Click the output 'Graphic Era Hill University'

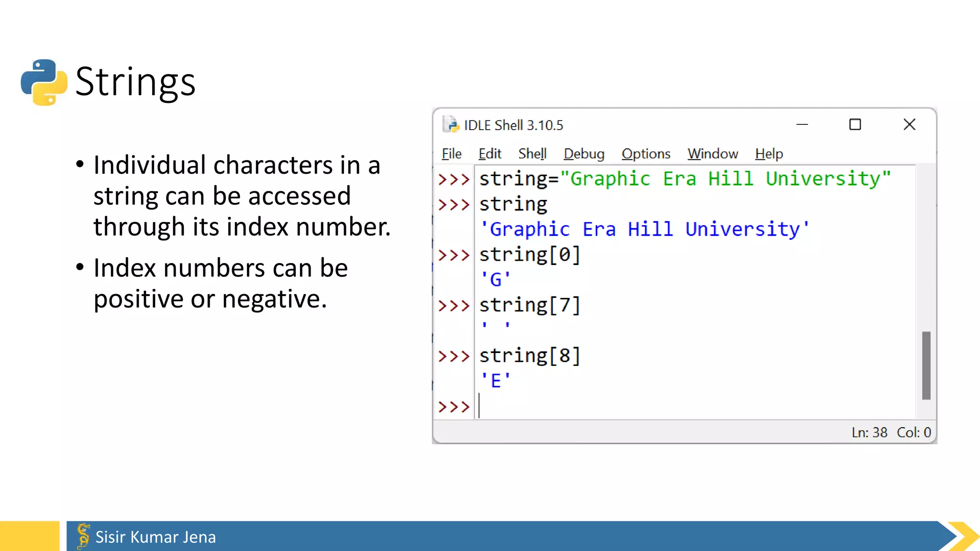(x=644, y=229)
